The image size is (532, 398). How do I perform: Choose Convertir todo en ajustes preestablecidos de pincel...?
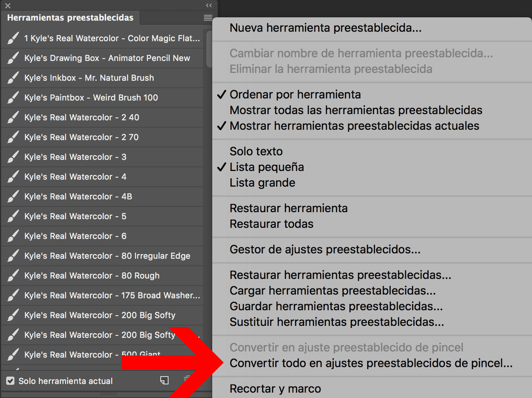point(372,363)
